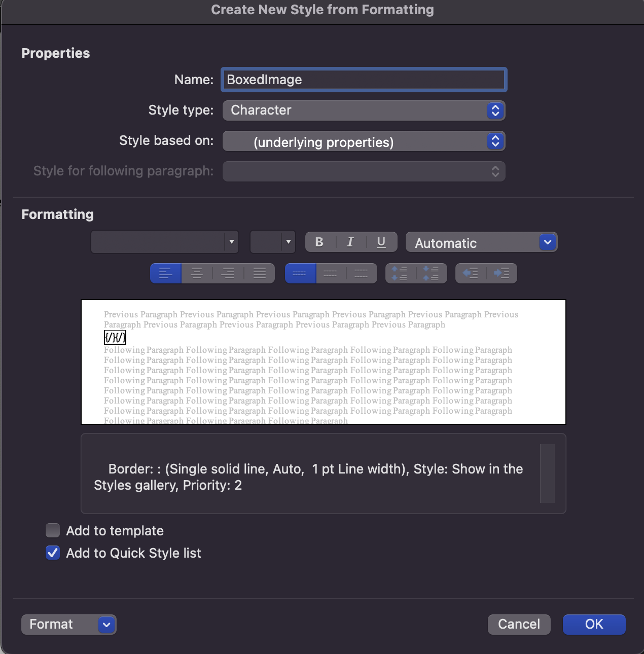Confirm the new style with OK
The width and height of the screenshot is (644, 654).
tap(594, 624)
